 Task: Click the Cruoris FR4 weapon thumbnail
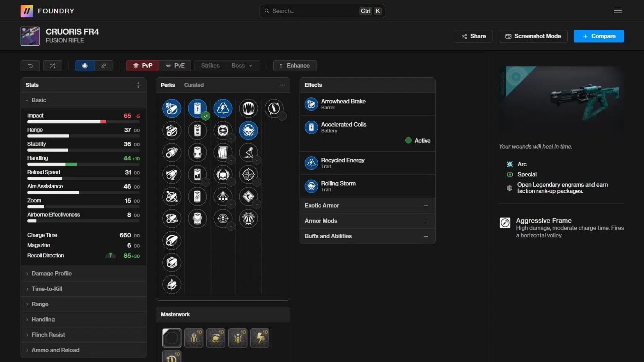[x=30, y=36]
